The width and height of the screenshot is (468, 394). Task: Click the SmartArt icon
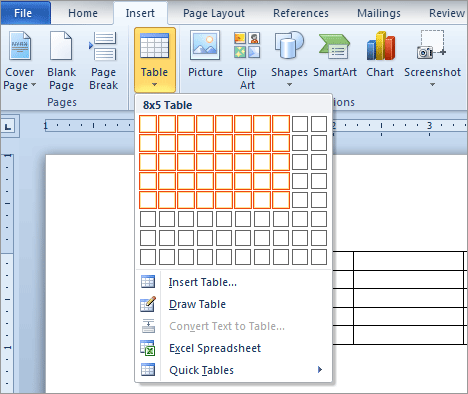(334, 47)
